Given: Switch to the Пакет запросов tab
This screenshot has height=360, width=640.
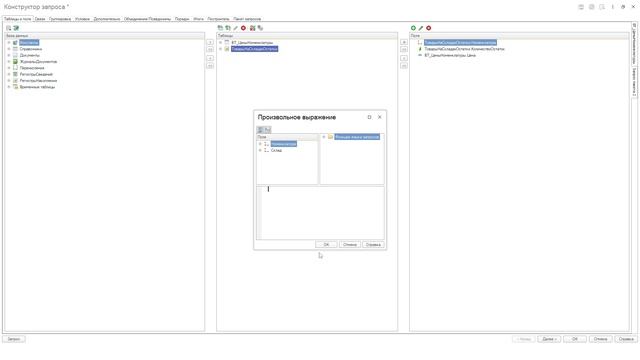Looking at the screenshot, I should click(247, 19).
